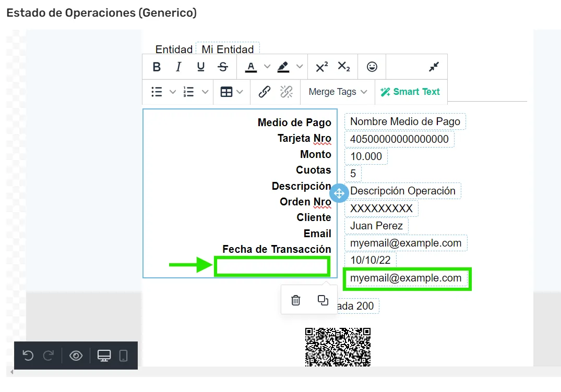Redo the last undone change
561x392 pixels.
pyautogui.click(x=49, y=356)
